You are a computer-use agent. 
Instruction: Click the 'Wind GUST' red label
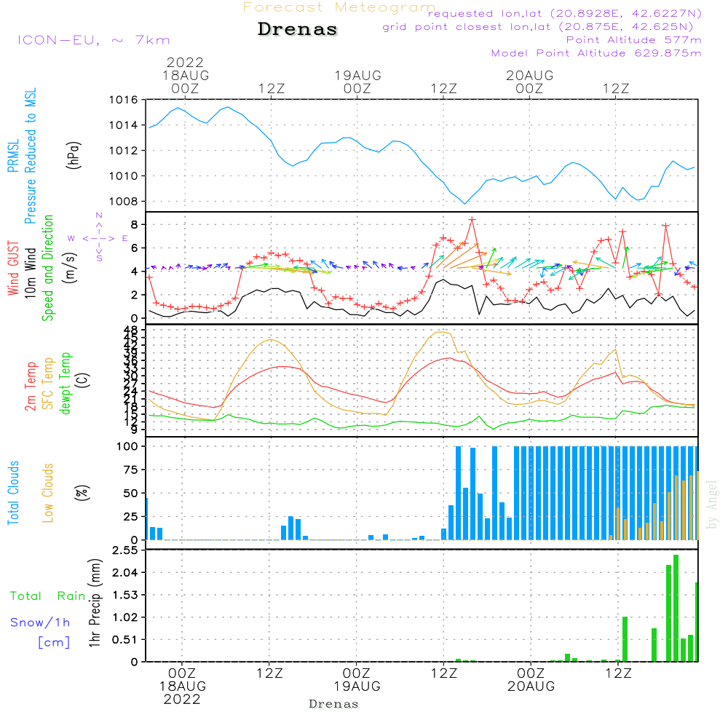(13, 268)
